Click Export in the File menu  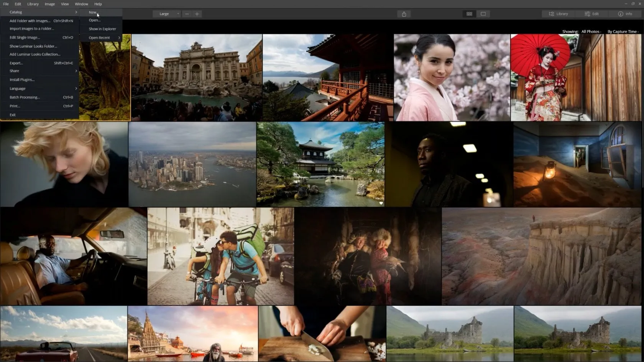click(x=16, y=63)
